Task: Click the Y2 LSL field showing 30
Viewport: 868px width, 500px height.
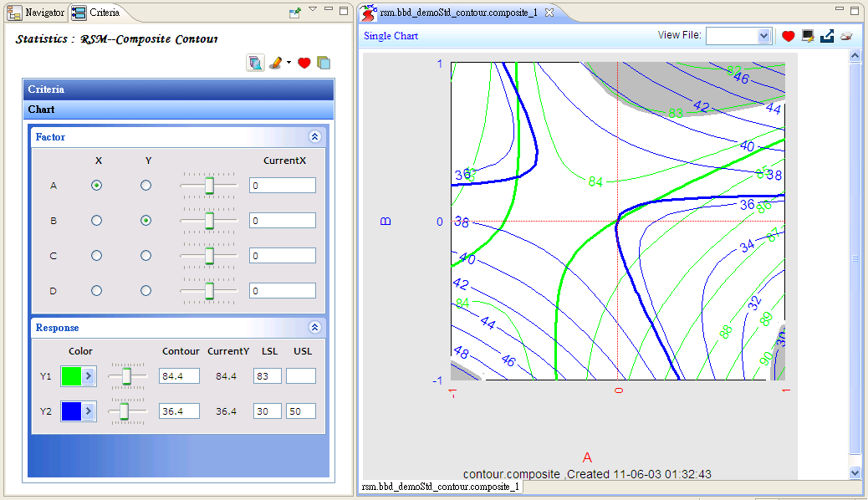Action: [x=268, y=411]
